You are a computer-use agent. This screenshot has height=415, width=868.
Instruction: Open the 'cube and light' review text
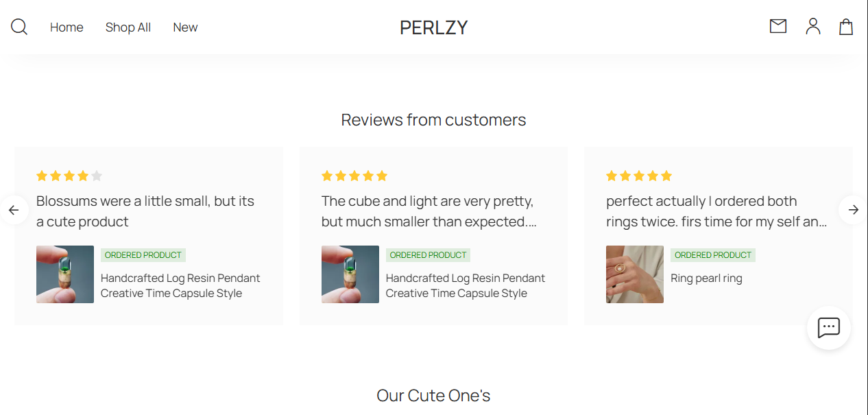429,211
